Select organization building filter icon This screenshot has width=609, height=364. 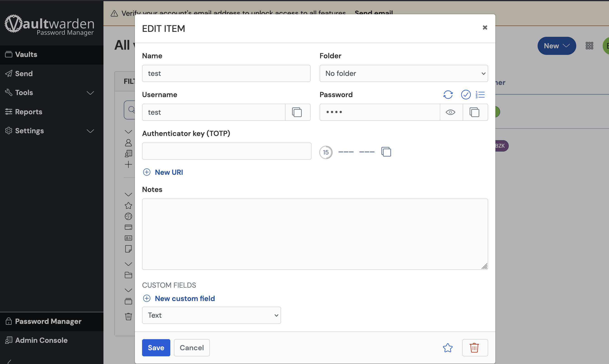tap(128, 154)
